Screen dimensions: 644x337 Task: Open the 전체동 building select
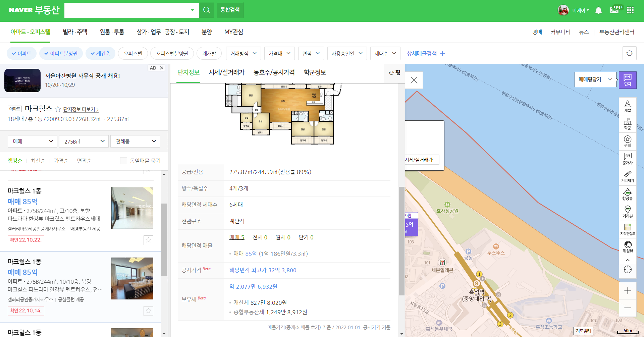point(135,141)
